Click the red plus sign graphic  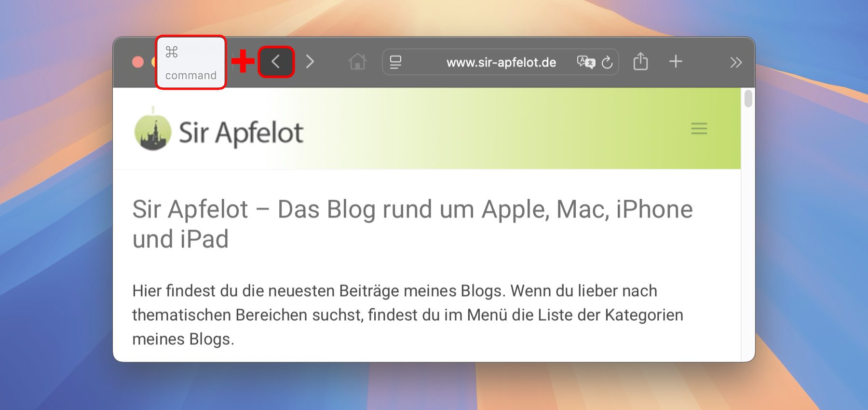[243, 61]
